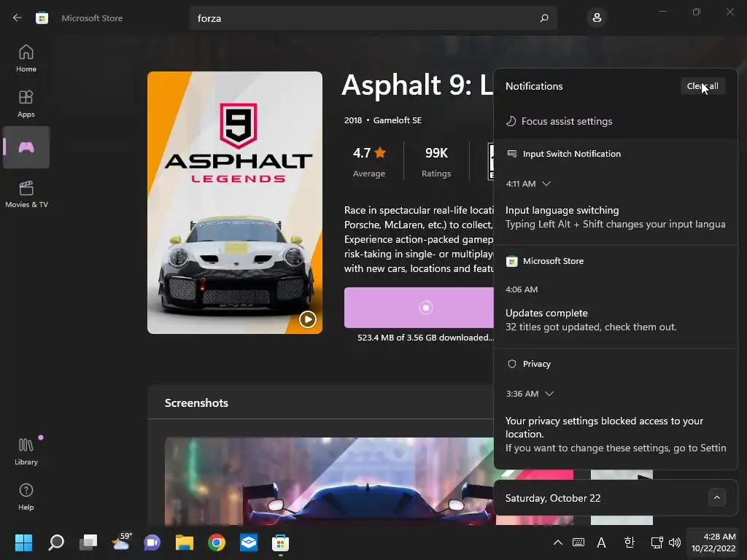Open the weather widget showing 59°
Viewport: 747px width, 560px height.
(x=121, y=542)
